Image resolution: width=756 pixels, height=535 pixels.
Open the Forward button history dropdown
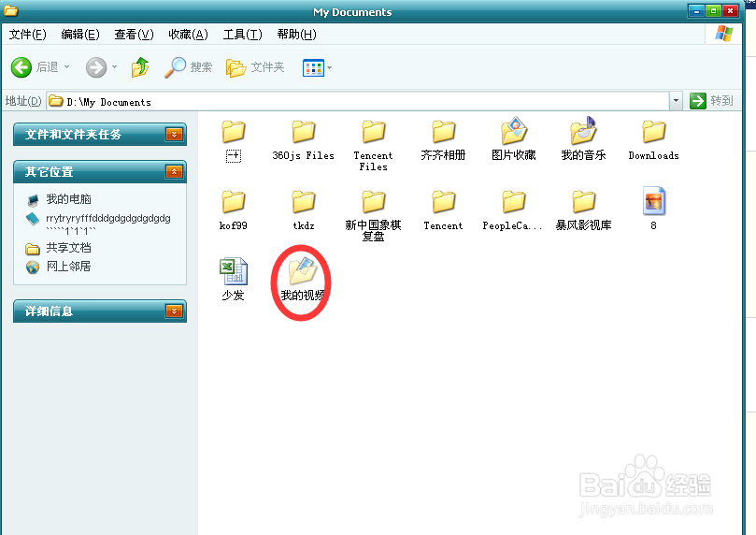pos(114,67)
